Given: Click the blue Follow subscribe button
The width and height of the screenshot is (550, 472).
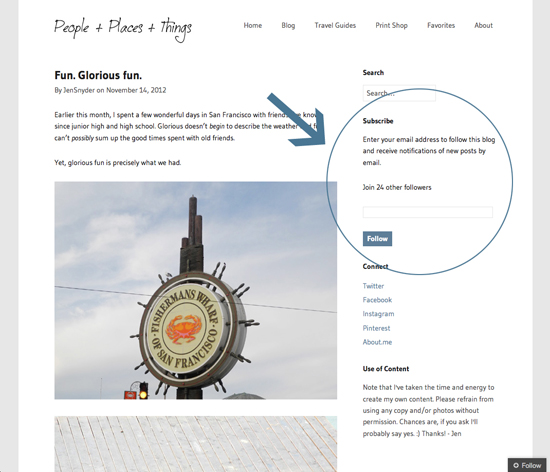Looking at the screenshot, I should click(x=377, y=238).
